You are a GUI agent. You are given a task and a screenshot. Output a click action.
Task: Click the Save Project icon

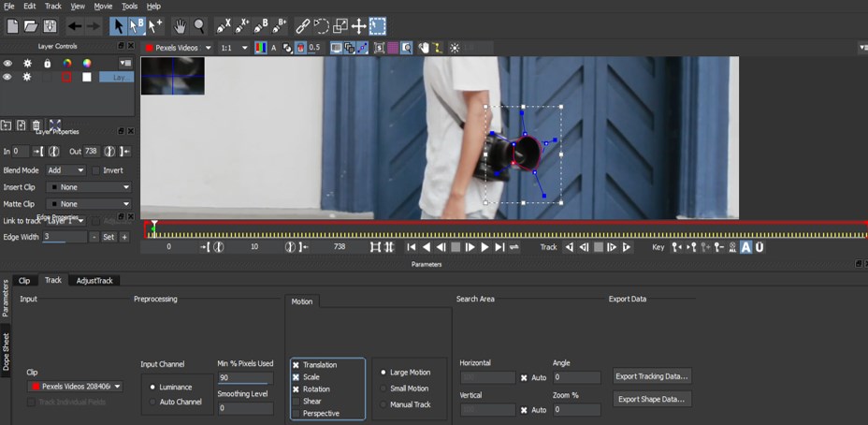pos(50,26)
